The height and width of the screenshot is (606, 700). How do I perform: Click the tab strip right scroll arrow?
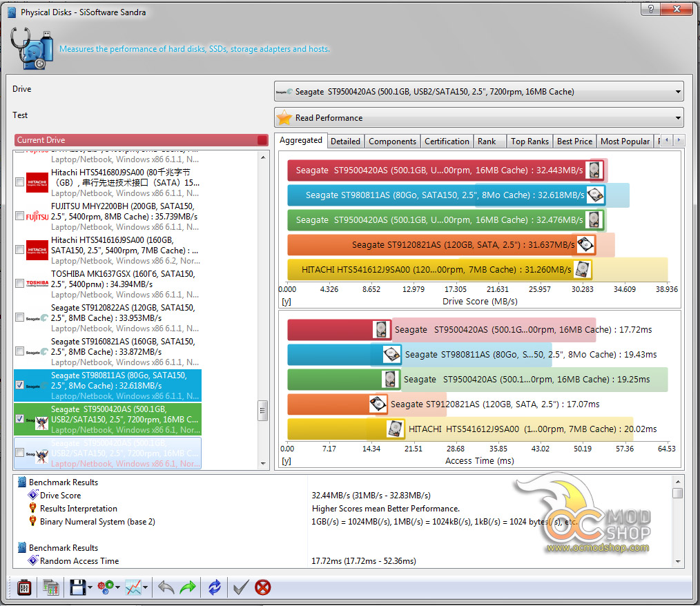pos(679,140)
